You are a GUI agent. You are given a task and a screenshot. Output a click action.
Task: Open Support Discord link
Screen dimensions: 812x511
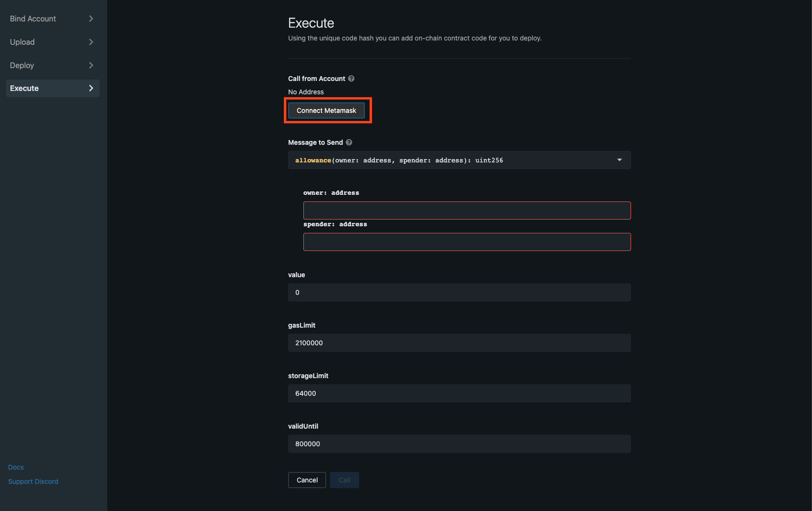33,481
